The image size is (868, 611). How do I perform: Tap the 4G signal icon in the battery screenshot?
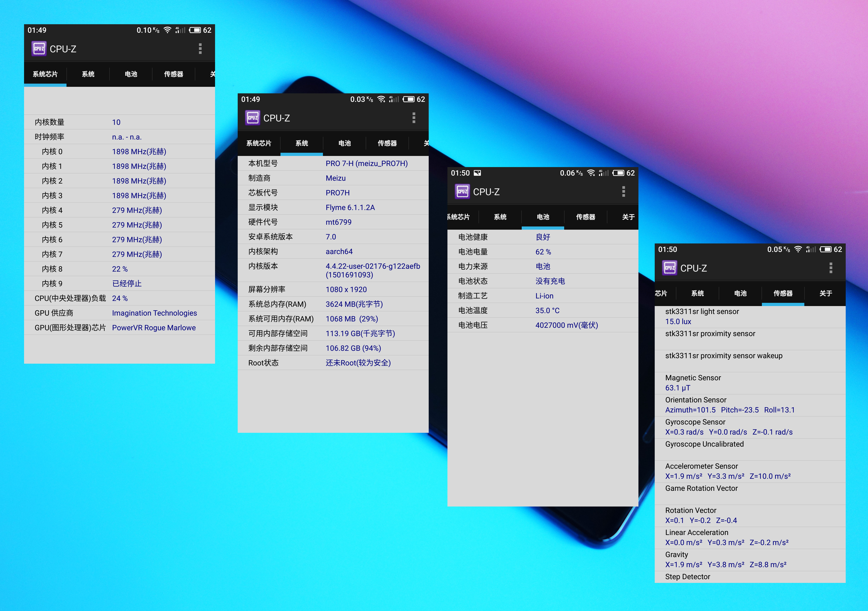(x=603, y=173)
